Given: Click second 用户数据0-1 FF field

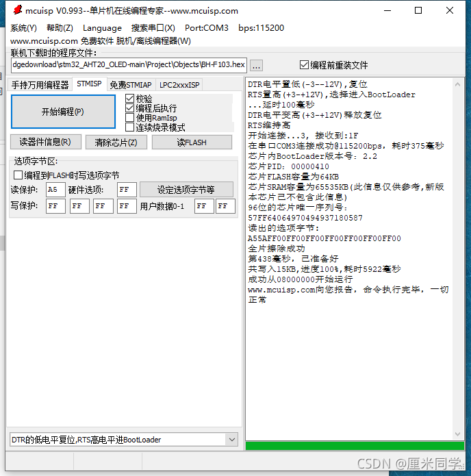Looking at the screenshot, I should 225,206.
